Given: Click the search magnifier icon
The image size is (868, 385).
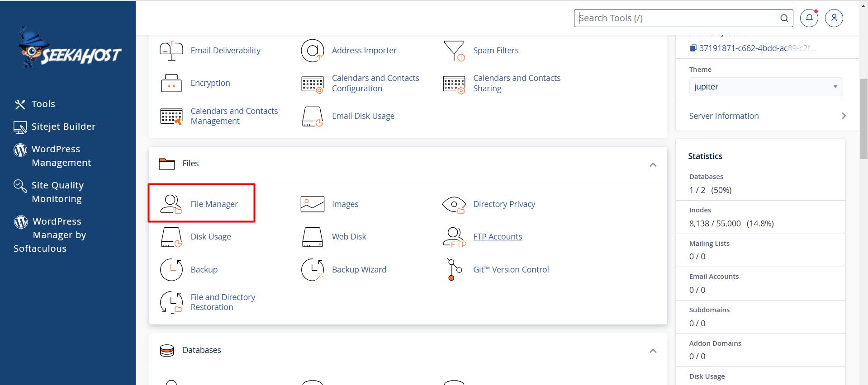Looking at the screenshot, I should pos(784,18).
